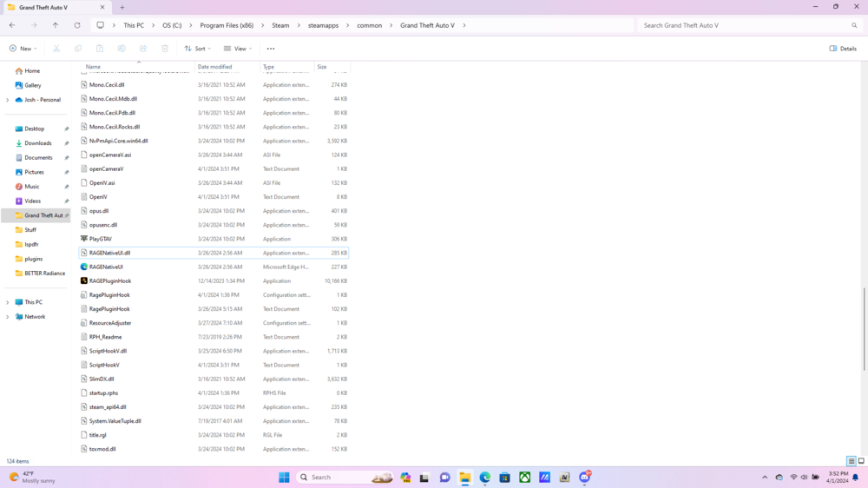The height and width of the screenshot is (488, 868).
Task: Click the Cut scissors icon in toolbar
Action: coord(56,49)
